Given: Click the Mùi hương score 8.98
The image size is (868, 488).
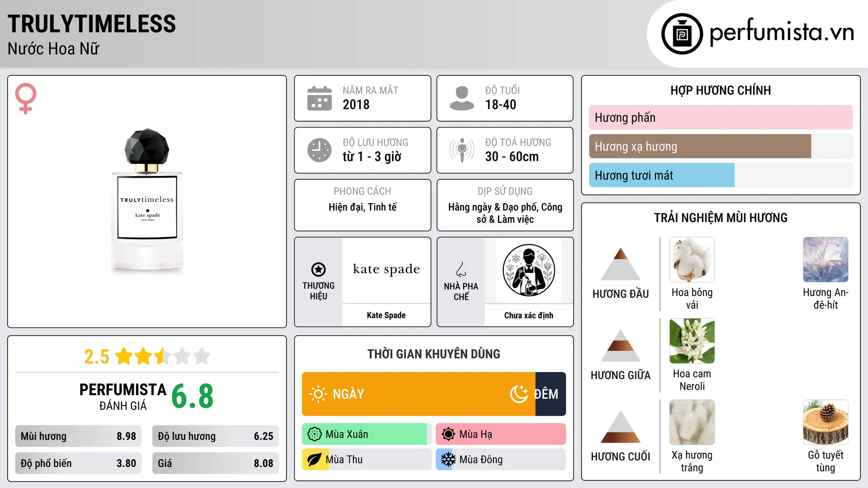Looking at the screenshot, I should click(126, 436).
